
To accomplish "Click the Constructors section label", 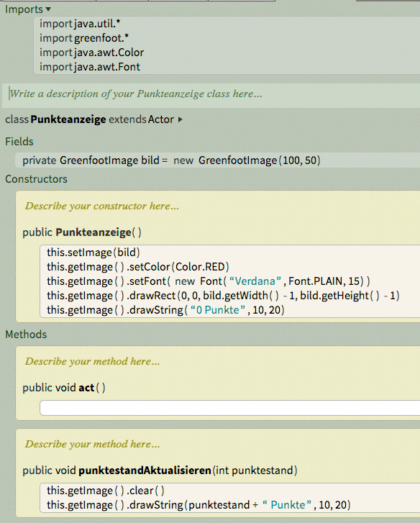I will 37,179.
